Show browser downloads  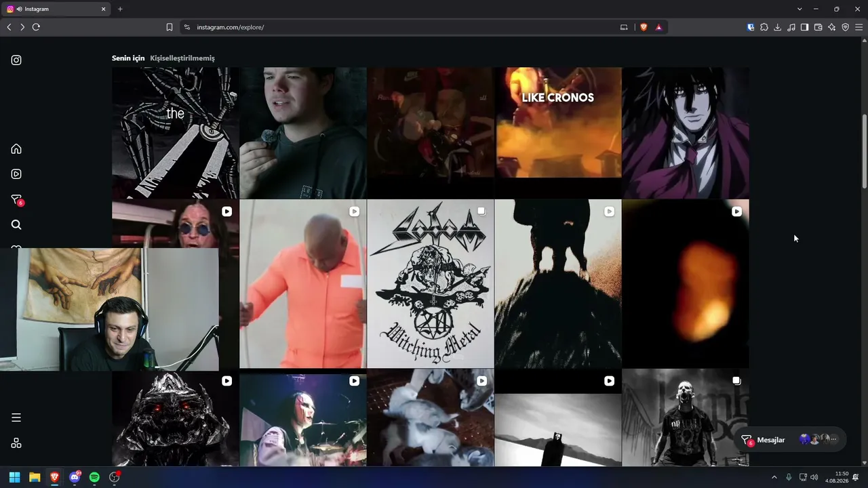pos(778,27)
